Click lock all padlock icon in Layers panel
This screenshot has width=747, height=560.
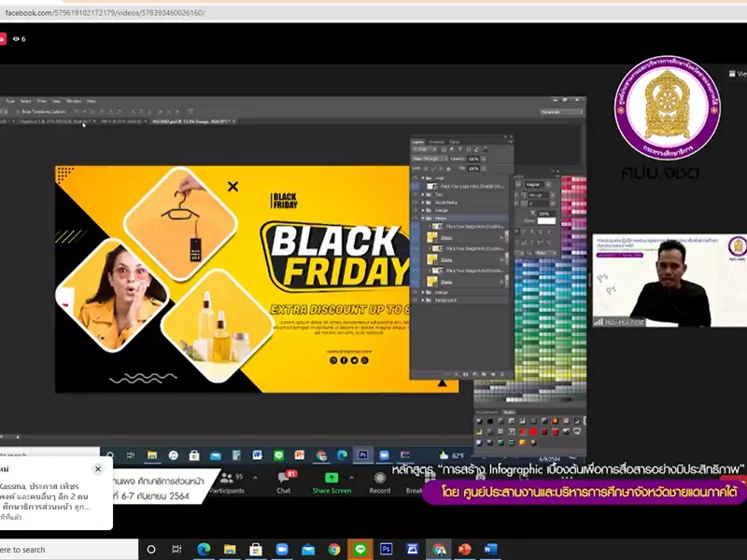[448, 169]
